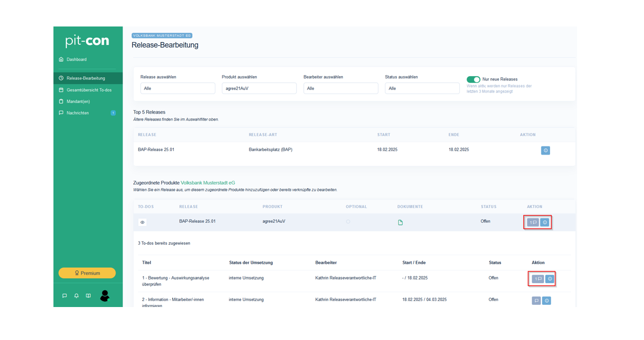Open the green document icon for agree21AuV
This screenshot has width=644, height=340.
point(400,222)
